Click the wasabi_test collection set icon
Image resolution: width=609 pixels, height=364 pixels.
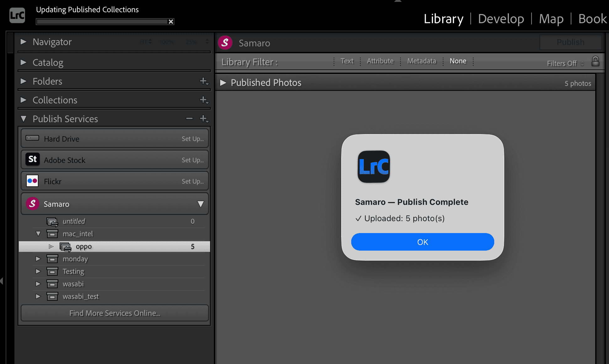click(x=52, y=297)
